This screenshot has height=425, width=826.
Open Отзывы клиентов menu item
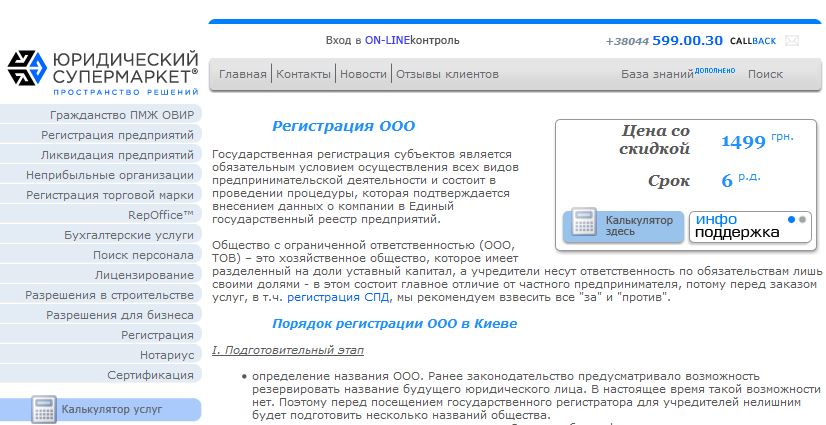pos(447,74)
